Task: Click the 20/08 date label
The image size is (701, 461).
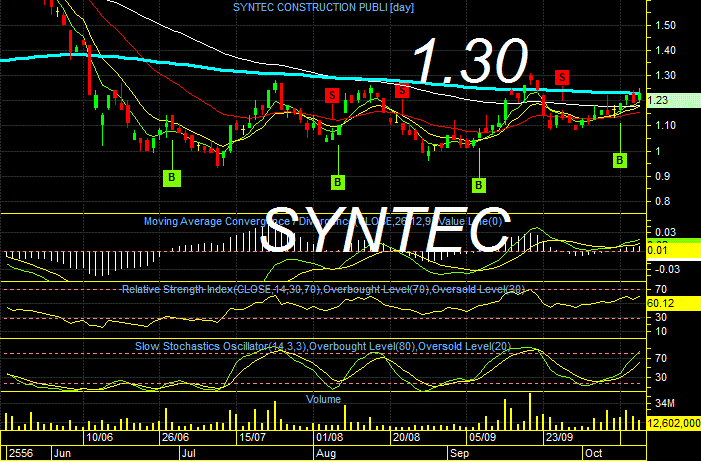Action: (406, 437)
